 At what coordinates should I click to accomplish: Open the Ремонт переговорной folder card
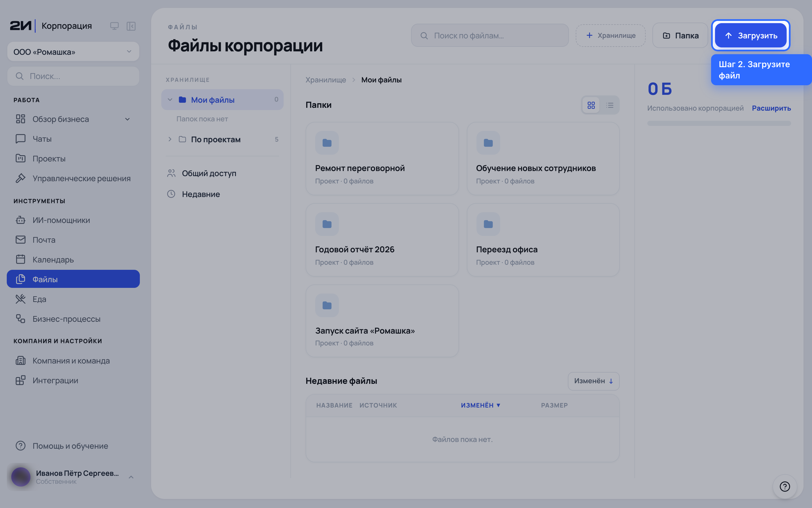coord(382,159)
